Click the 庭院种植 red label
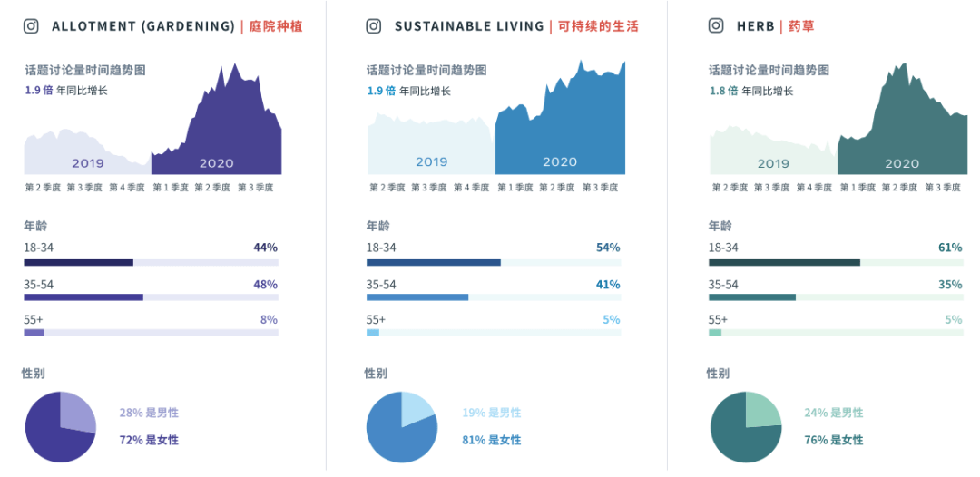This screenshot has height=477, width=980. pos(276,26)
